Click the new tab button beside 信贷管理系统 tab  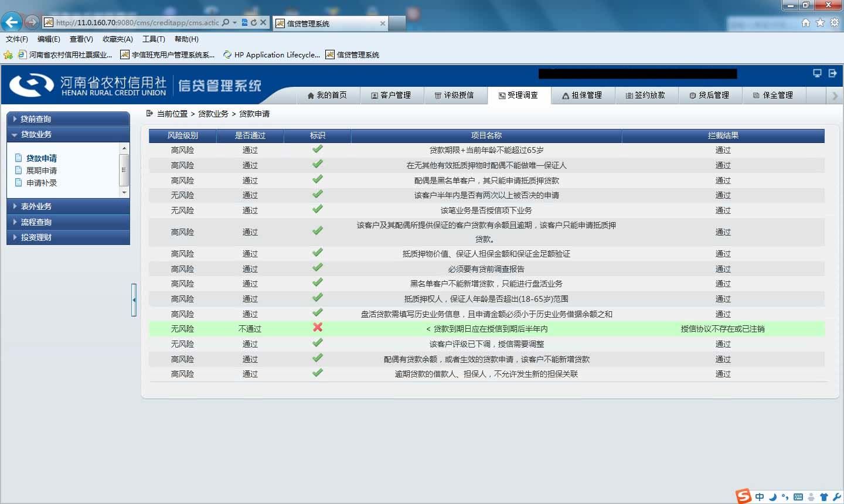397,23
